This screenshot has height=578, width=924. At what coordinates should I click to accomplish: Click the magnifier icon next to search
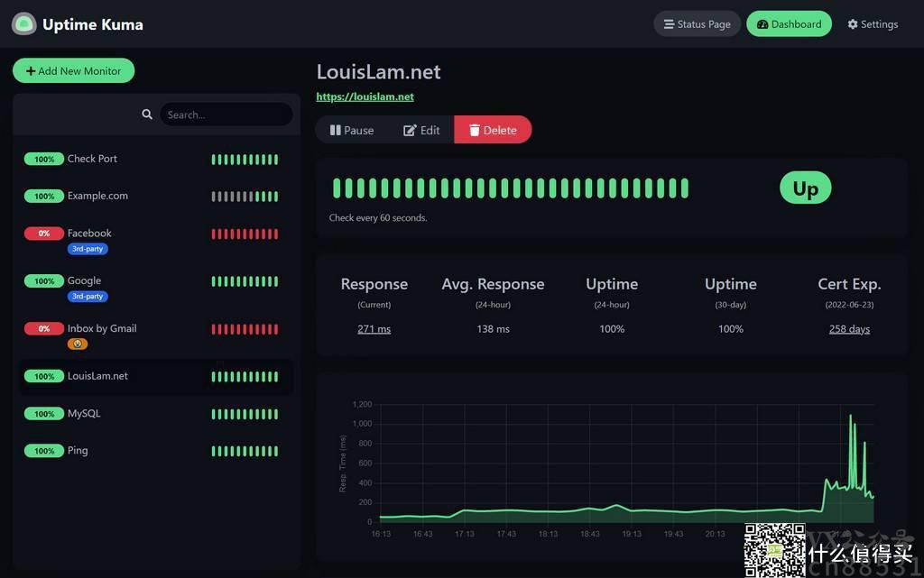147,114
